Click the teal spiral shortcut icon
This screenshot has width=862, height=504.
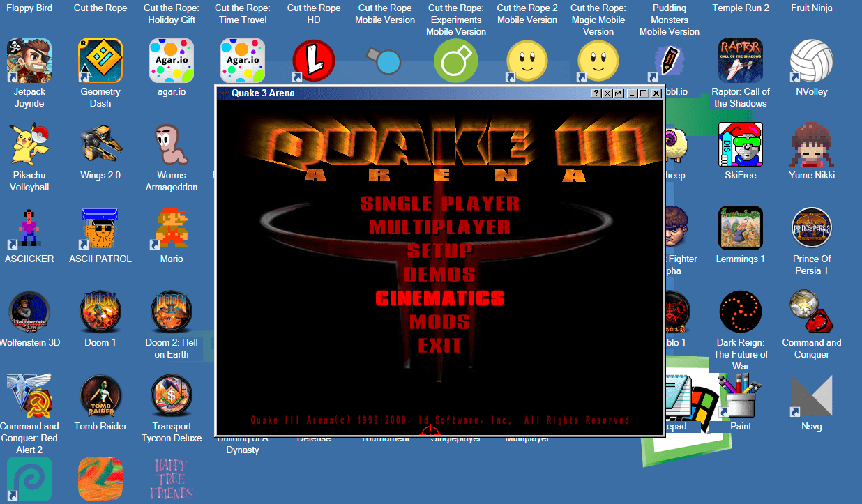point(29,479)
